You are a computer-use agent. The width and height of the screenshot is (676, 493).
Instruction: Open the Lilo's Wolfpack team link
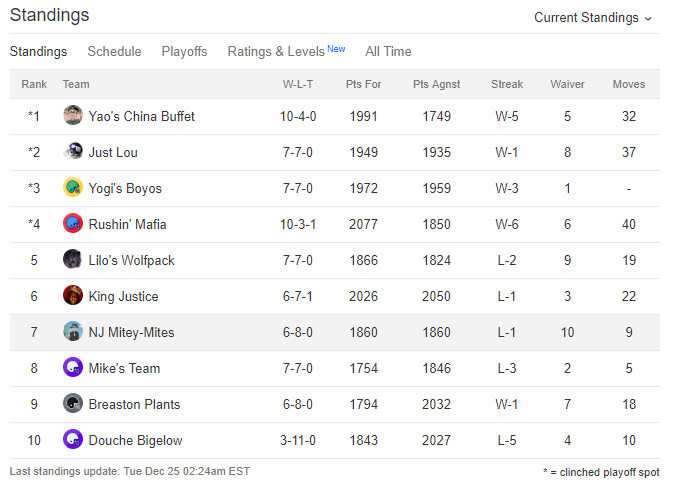click(x=131, y=260)
